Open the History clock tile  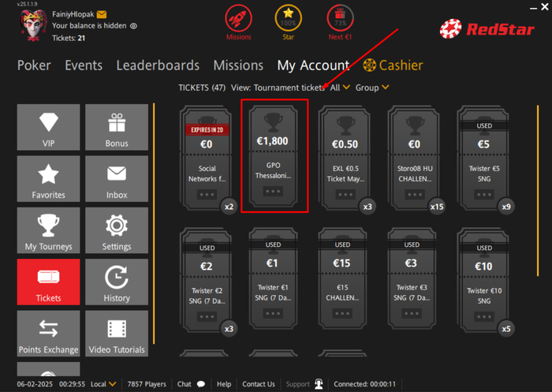pos(117,282)
